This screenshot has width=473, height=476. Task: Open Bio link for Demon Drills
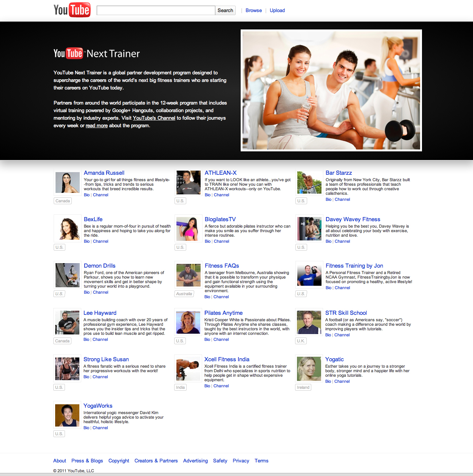tap(87, 292)
